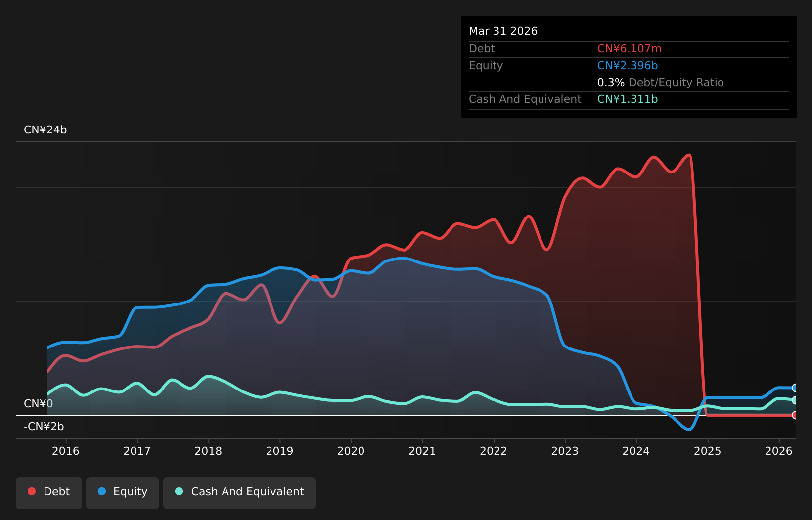812x520 pixels.
Task: Click the red Debt endpoint marker
Action: click(795, 415)
